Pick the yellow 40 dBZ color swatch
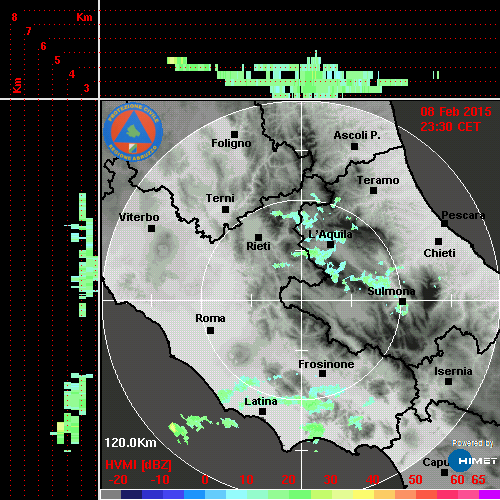This screenshot has height=500, width=500. point(363,494)
